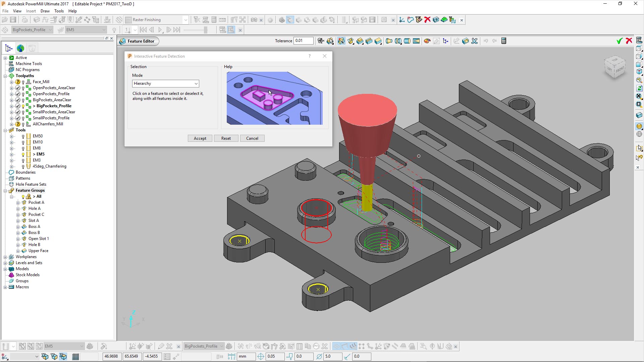Expand the Models tree node
The width and height of the screenshot is (644, 362).
point(5,269)
